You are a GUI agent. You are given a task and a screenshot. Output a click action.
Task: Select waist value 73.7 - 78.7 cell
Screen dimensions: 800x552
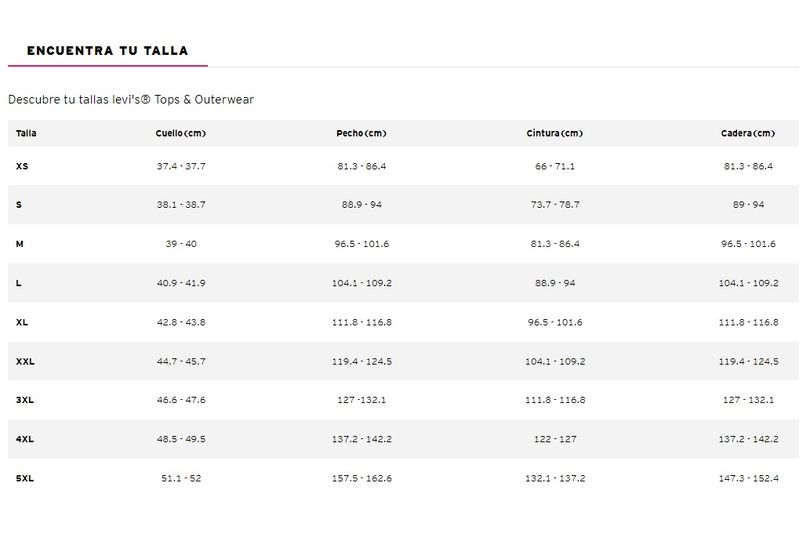(555, 205)
